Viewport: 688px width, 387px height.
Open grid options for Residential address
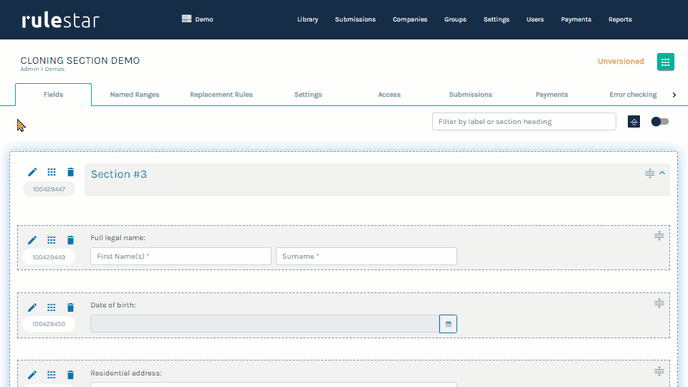pyautogui.click(x=51, y=375)
